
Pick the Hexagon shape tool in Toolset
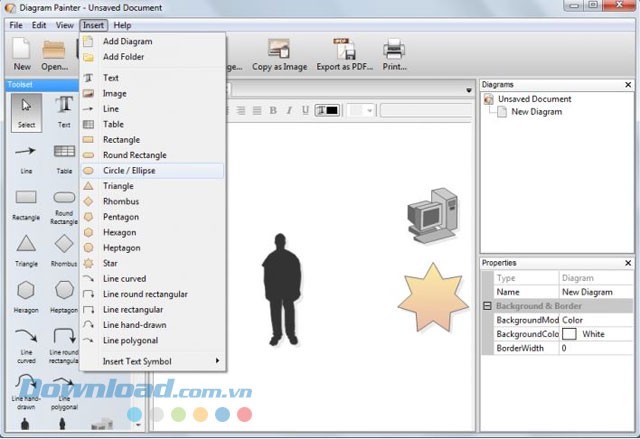tap(26, 291)
